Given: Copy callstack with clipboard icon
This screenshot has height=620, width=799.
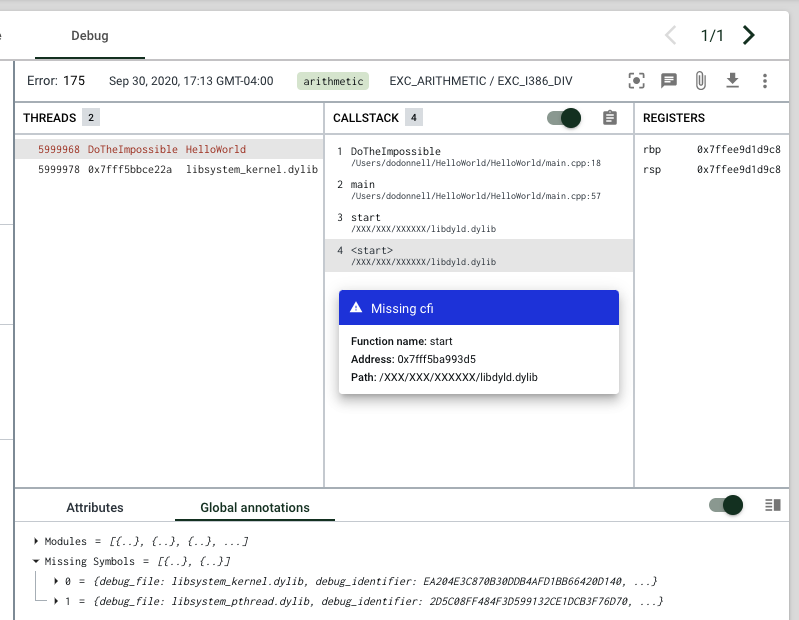Looking at the screenshot, I should pos(610,118).
